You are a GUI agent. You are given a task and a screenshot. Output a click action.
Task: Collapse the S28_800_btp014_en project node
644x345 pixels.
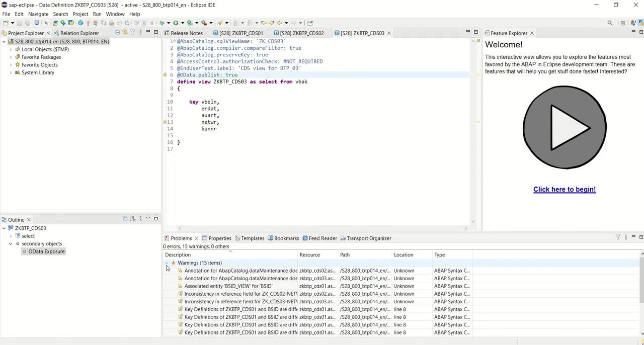[4, 42]
